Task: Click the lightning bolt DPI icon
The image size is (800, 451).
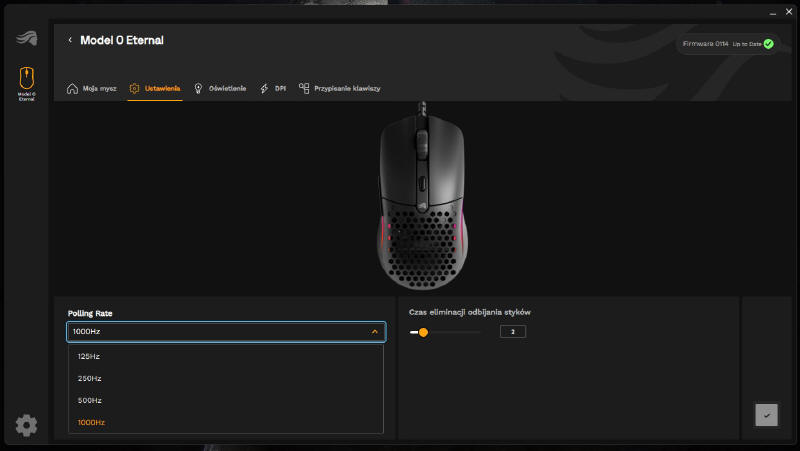Action: coord(264,88)
